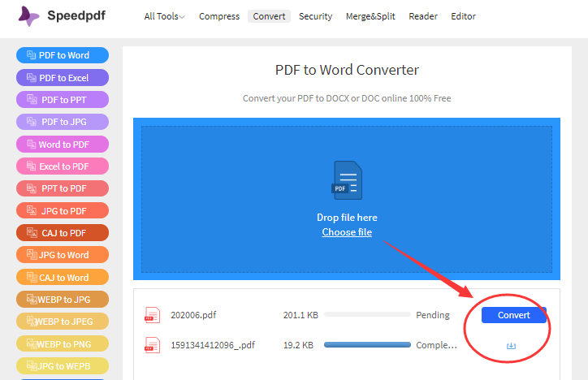Screen dimensions: 588x380
Task: Click the 1591341412096_.pdf file icon
Action: pos(152,345)
